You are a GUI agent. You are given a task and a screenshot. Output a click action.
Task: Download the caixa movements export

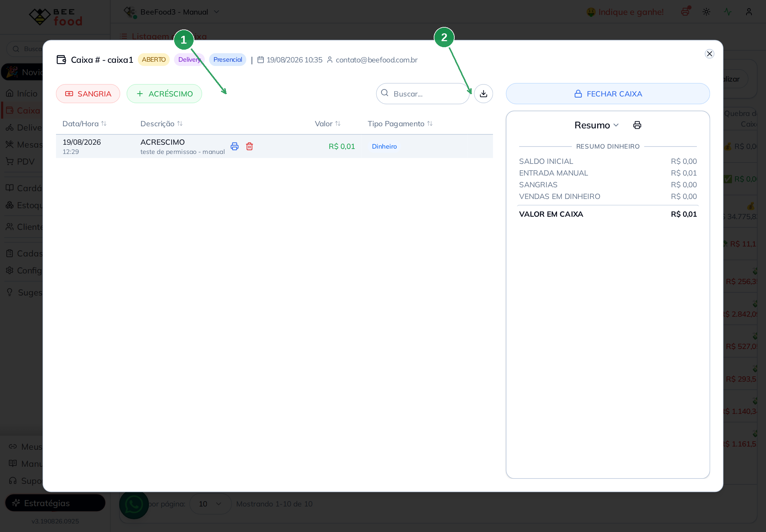pos(483,94)
